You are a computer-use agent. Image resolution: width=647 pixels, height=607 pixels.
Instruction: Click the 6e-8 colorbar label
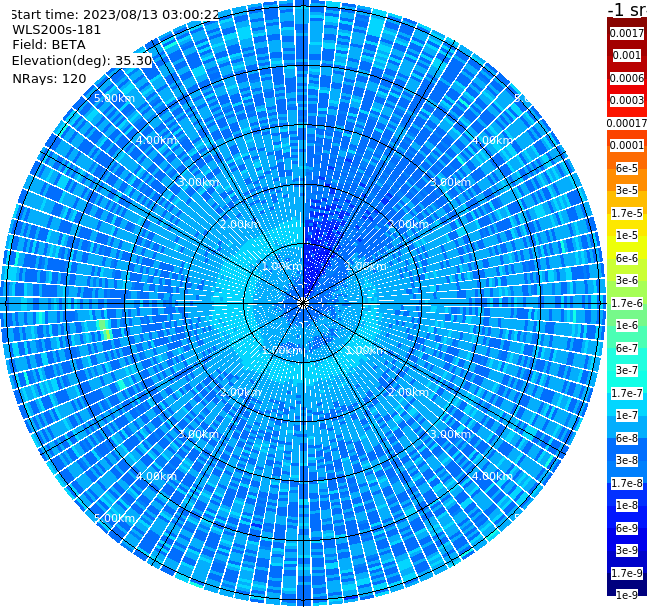tap(627, 438)
